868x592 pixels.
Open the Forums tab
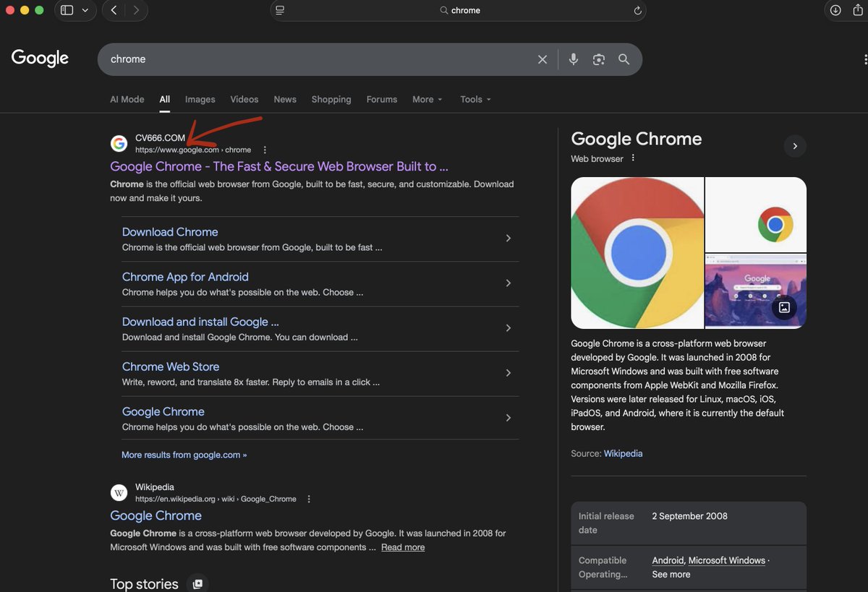tap(382, 99)
